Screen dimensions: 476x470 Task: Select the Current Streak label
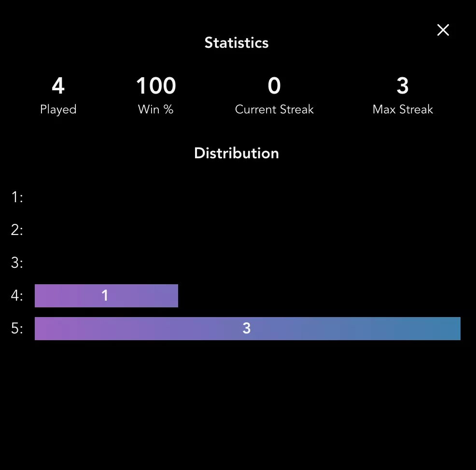[x=274, y=110]
